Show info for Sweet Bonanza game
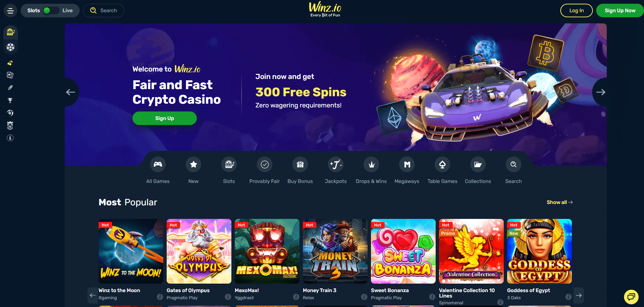This screenshot has height=307, width=644. [x=432, y=297]
